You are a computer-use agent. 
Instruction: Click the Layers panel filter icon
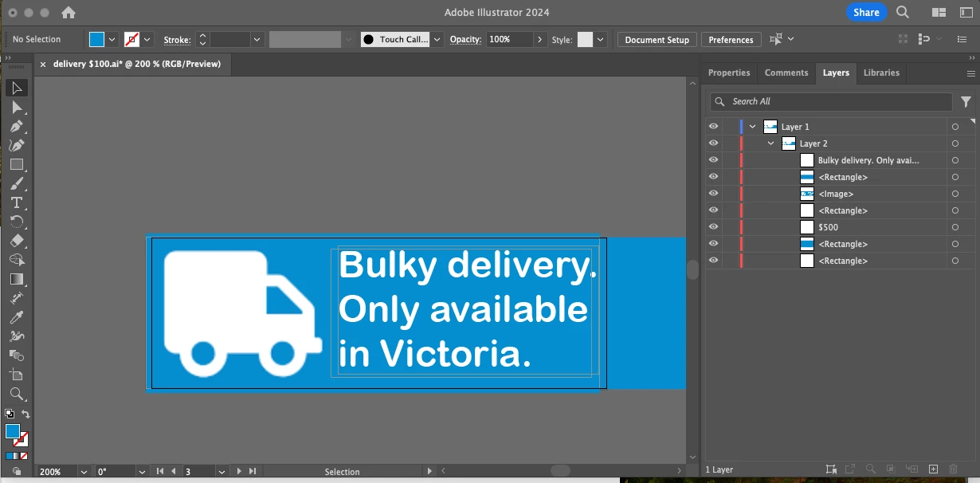pos(966,101)
